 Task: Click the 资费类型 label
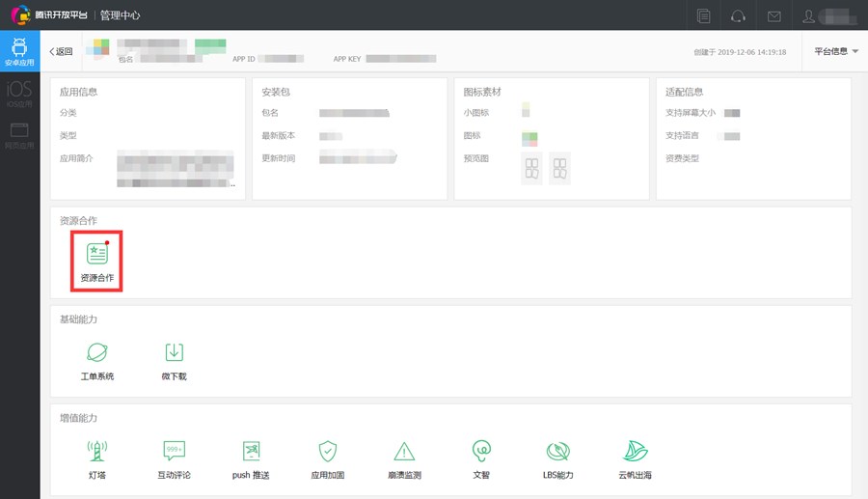click(x=682, y=158)
